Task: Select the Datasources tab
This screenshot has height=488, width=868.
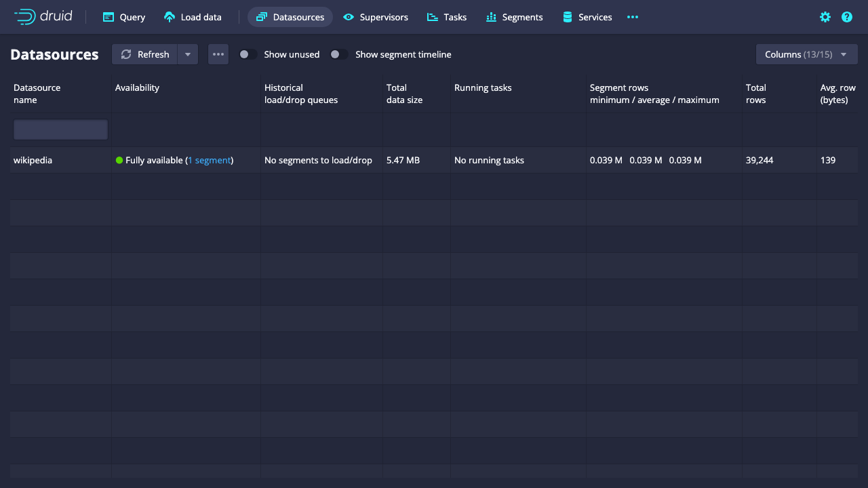Action: point(290,17)
